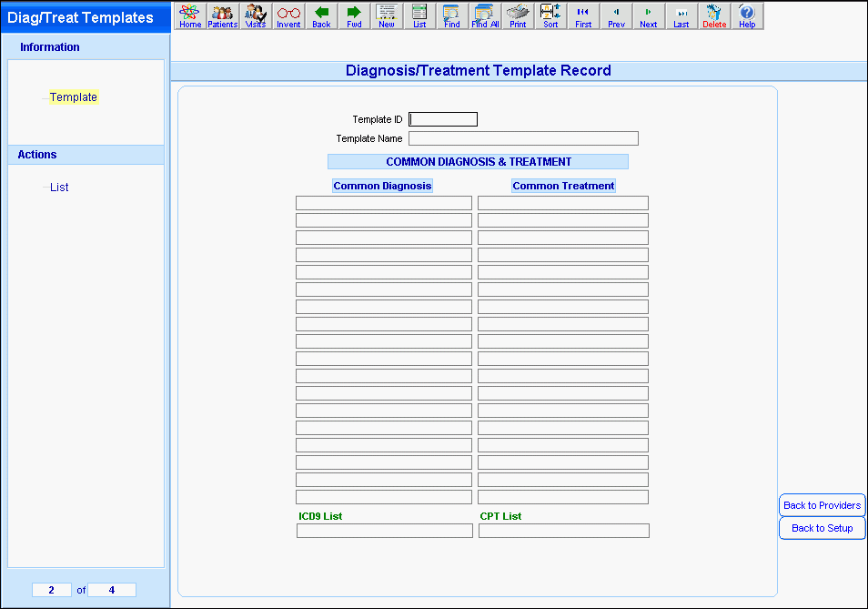Click last Common Treatment field
The height and width of the screenshot is (609, 868).
[x=563, y=497]
